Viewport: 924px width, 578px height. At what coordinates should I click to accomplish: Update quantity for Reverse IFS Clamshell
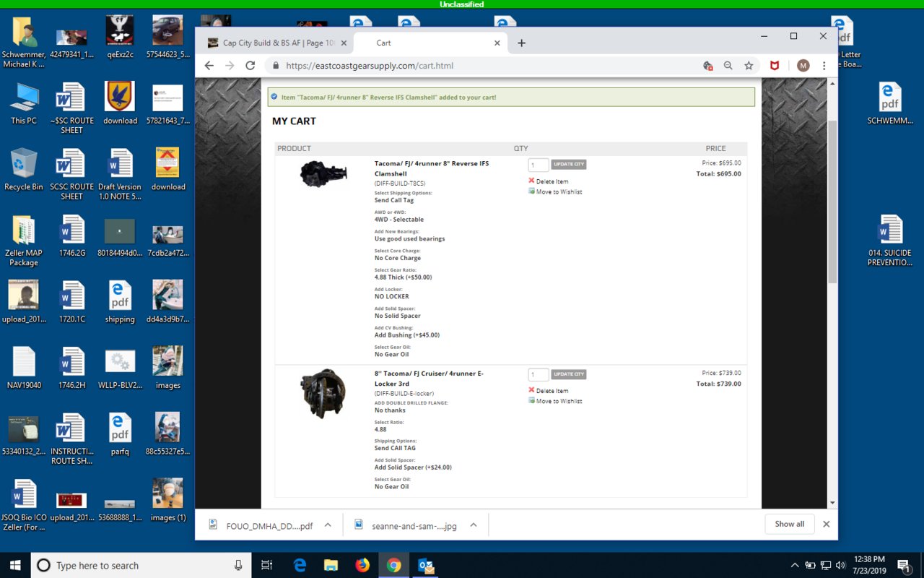tap(569, 164)
